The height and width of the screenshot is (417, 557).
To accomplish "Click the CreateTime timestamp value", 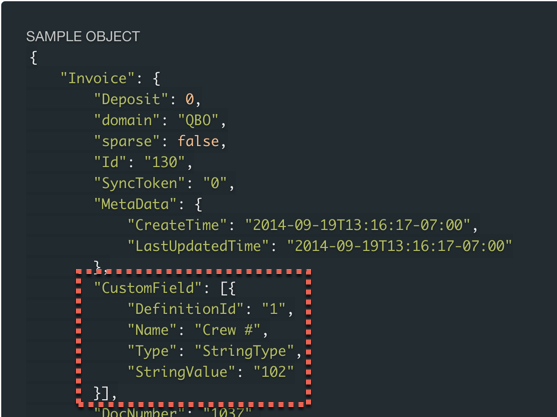I will point(358,225).
